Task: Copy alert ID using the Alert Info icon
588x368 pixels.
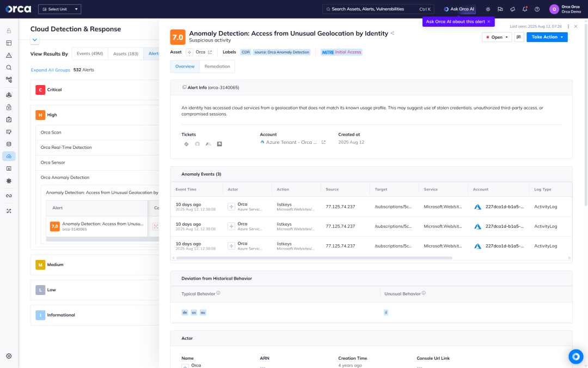Action: pos(185,87)
